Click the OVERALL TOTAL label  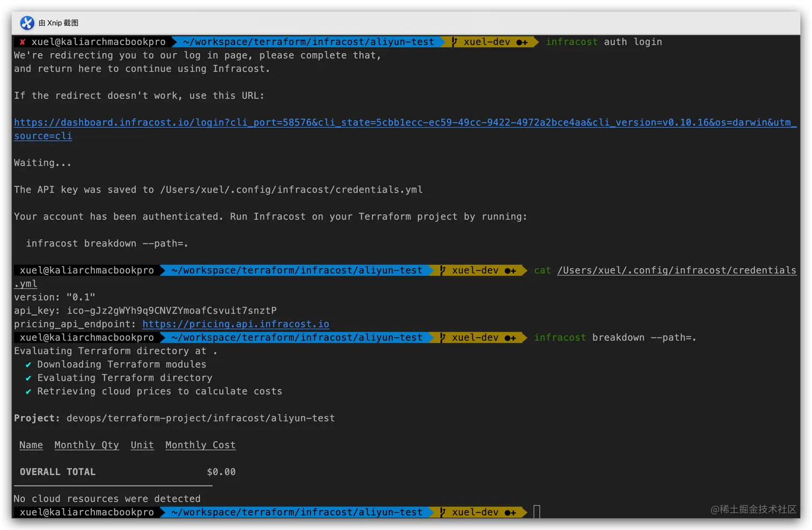pyautogui.click(x=57, y=472)
